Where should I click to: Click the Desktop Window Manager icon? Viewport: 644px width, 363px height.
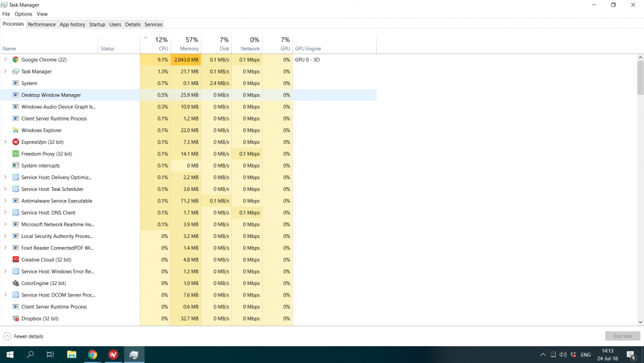click(15, 95)
